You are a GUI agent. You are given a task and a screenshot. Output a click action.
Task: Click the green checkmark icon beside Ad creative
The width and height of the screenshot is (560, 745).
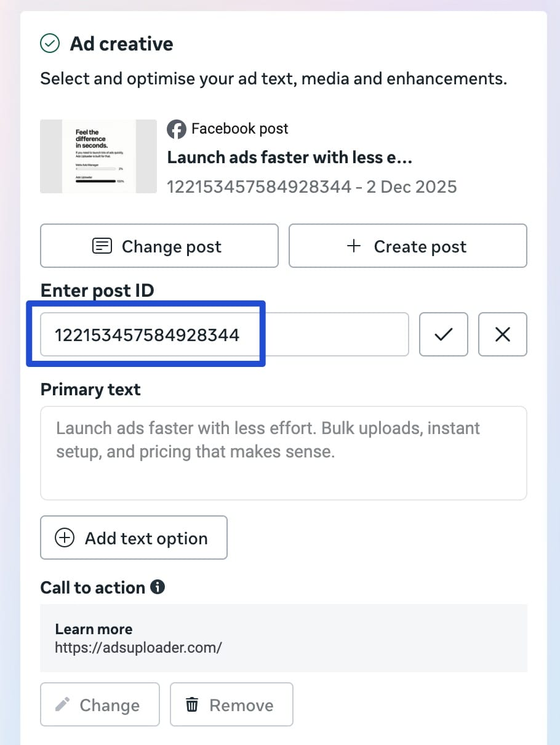click(49, 44)
